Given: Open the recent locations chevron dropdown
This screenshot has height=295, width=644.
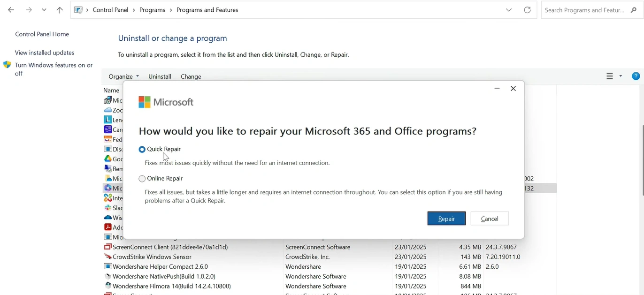Looking at the screenshot, I should tap(44, 10).
